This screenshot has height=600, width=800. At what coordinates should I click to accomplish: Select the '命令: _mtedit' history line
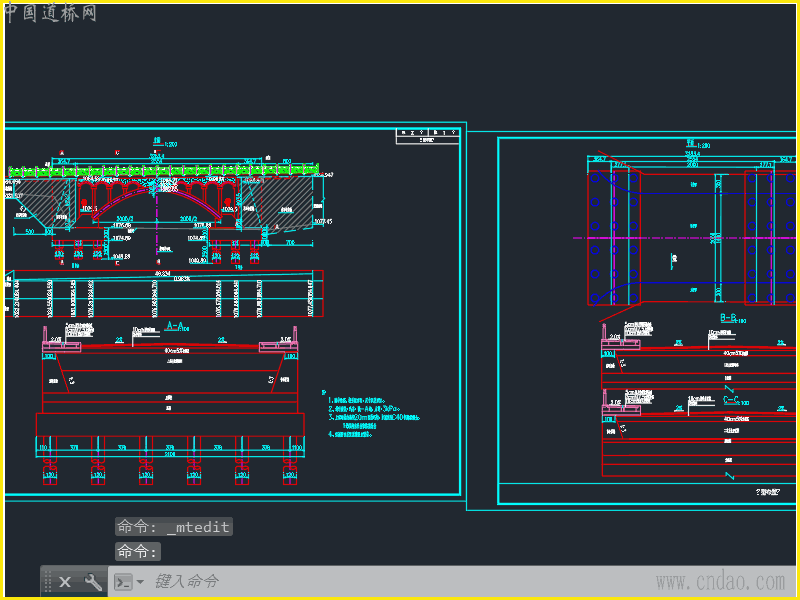(173, 527)
